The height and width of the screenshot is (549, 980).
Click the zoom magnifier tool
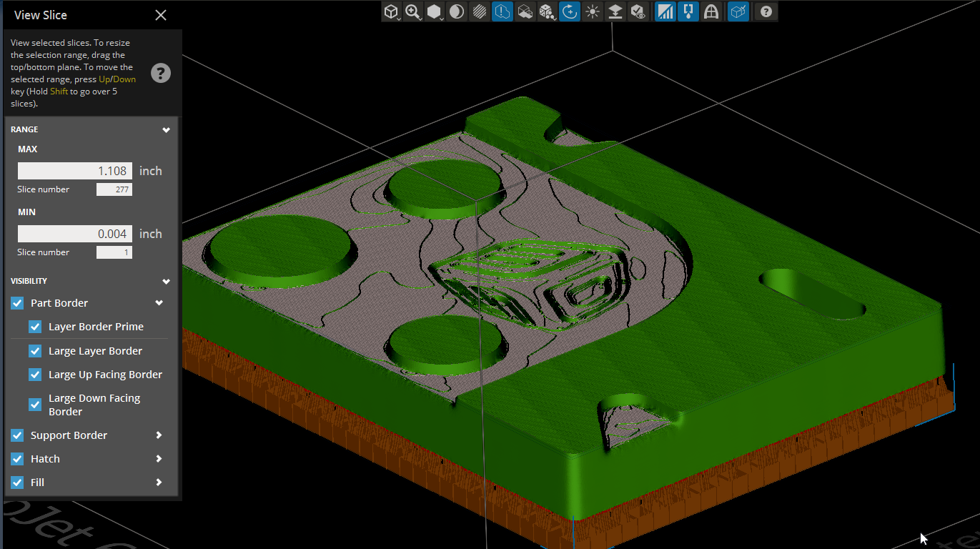[413, 11]
